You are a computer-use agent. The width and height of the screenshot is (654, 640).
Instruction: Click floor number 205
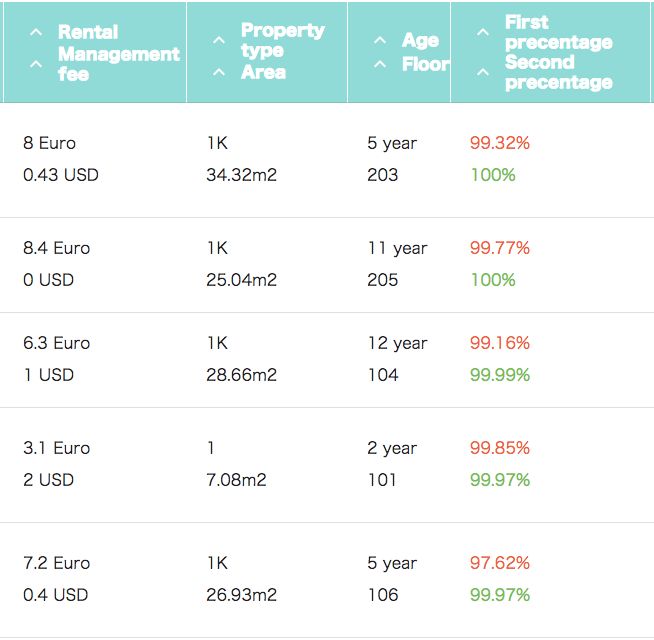click(382, 280)
